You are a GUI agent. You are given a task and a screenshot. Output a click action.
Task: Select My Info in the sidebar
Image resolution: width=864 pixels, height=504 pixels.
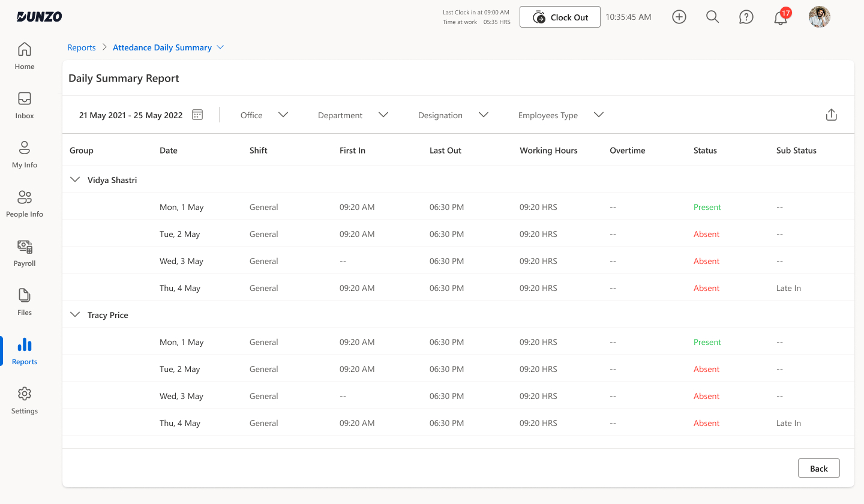pyautogui.click(x=24, y=154)
